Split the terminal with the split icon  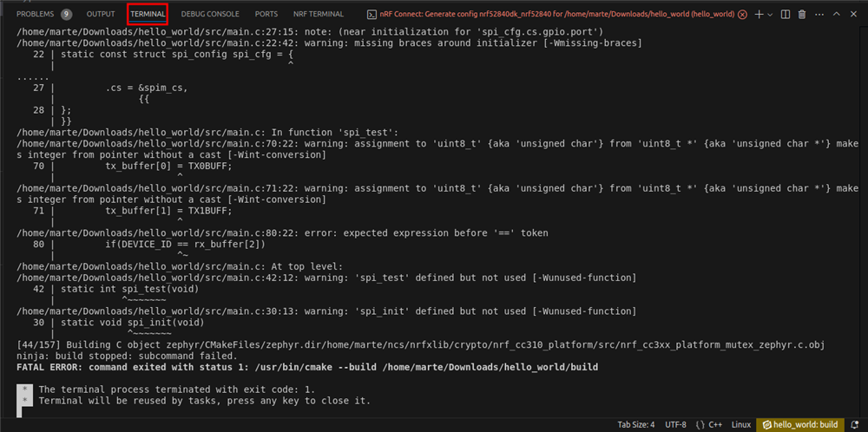pyautogui.click(x=785, y=15)
